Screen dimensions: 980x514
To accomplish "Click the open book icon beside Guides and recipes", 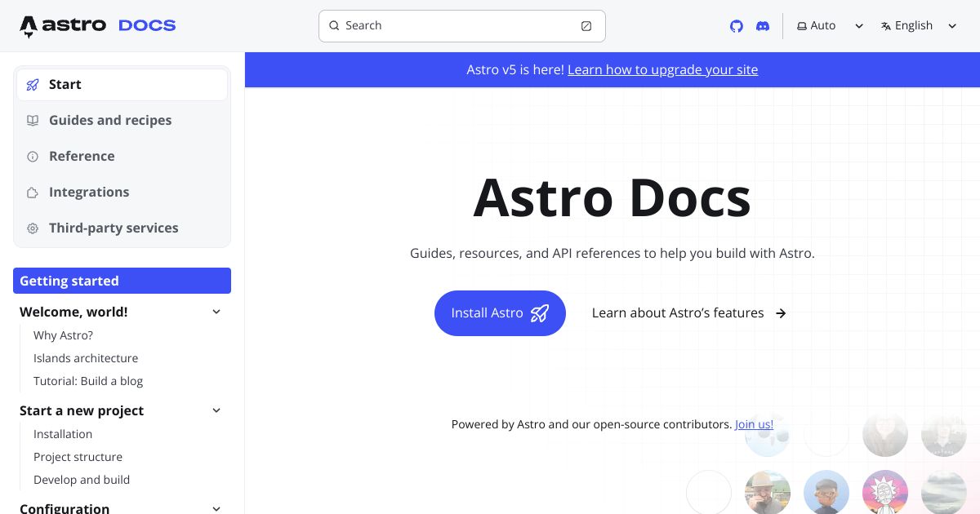I will [x=33, y=121].
